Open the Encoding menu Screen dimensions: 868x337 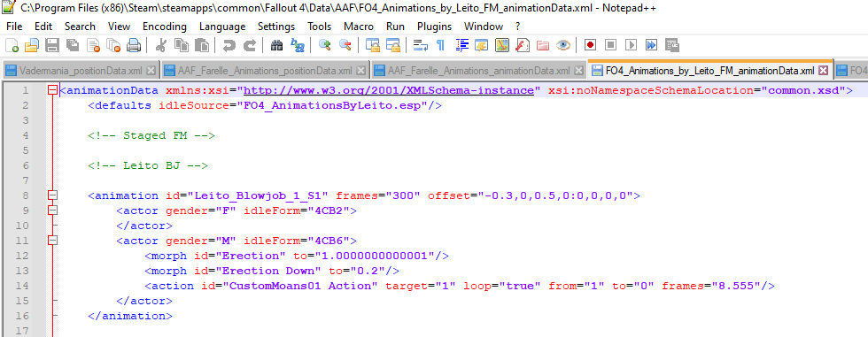click(x=165, y=27)
